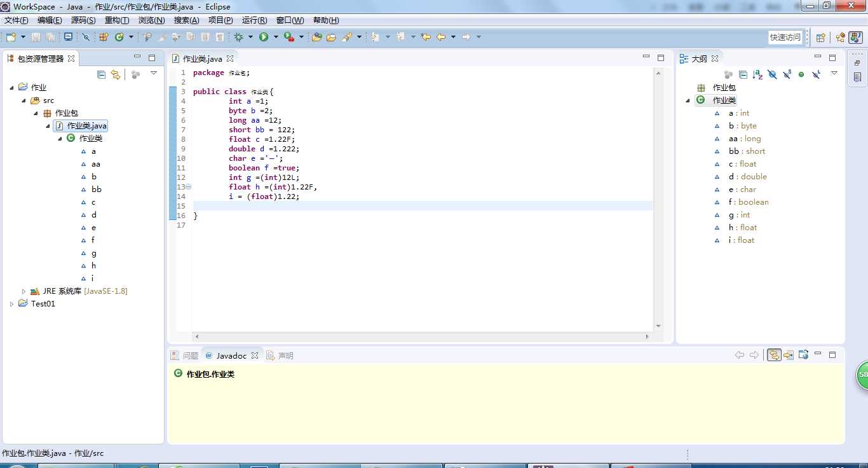Click the editor horizontal scrollbar track
This screenshot has width=868, height=468.
point(423,336)
